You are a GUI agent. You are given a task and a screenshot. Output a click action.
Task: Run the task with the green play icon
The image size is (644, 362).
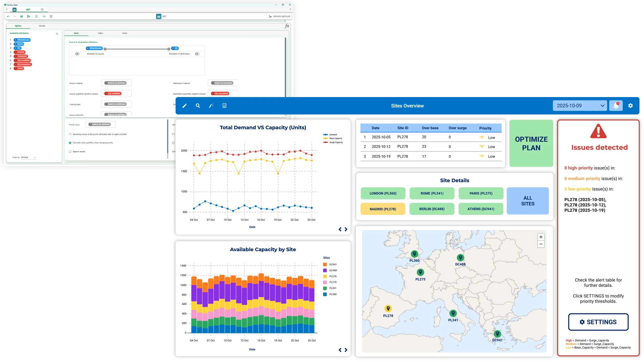click(29, 16)
